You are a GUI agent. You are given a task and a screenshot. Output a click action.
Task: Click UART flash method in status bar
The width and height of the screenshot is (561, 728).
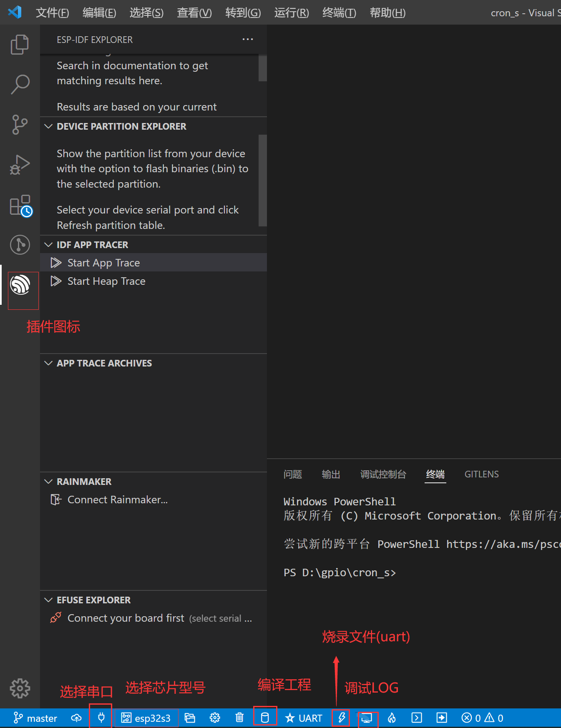pyautogui.click(x=304, y=718)
